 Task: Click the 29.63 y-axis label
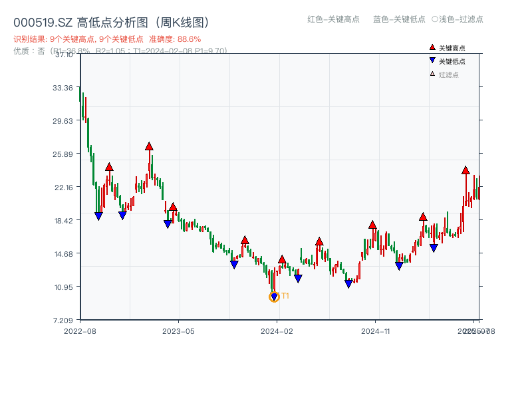click(x=63, y=121)
